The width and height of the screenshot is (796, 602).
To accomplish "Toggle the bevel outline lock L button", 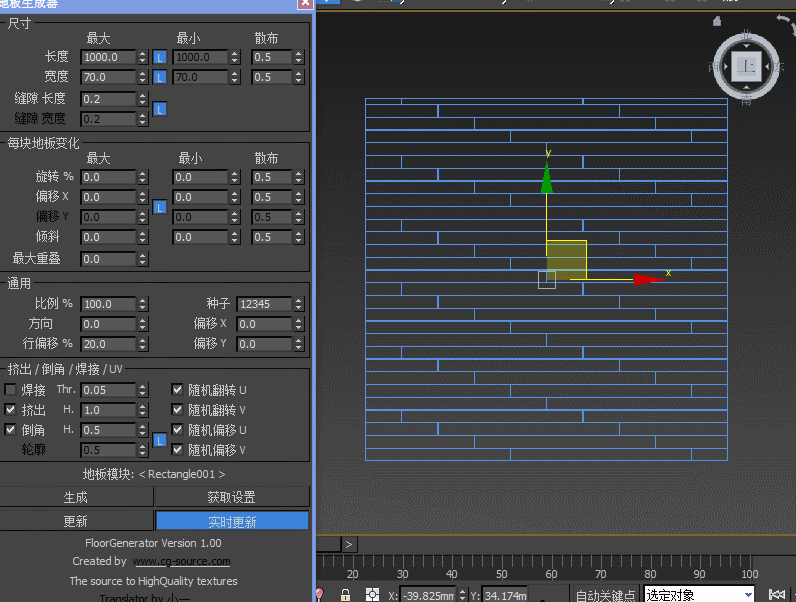I will (x=159, y=440).
